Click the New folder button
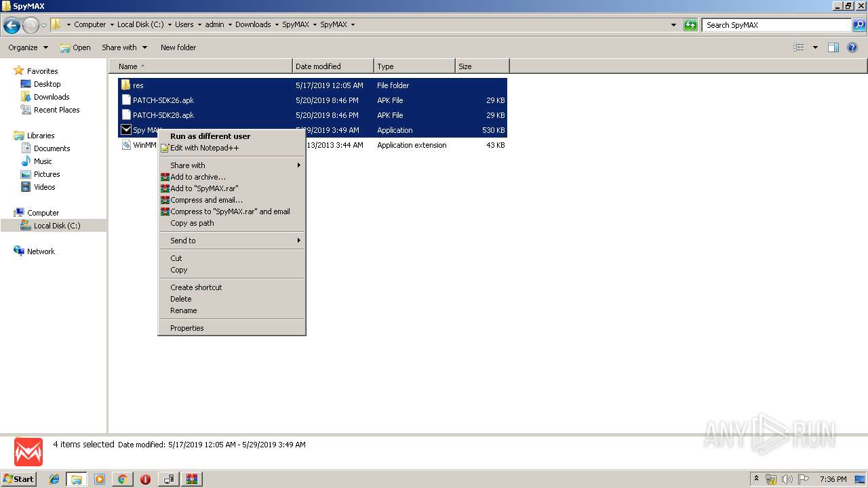Viewport: 868px width, 488px height. point(178,47)
